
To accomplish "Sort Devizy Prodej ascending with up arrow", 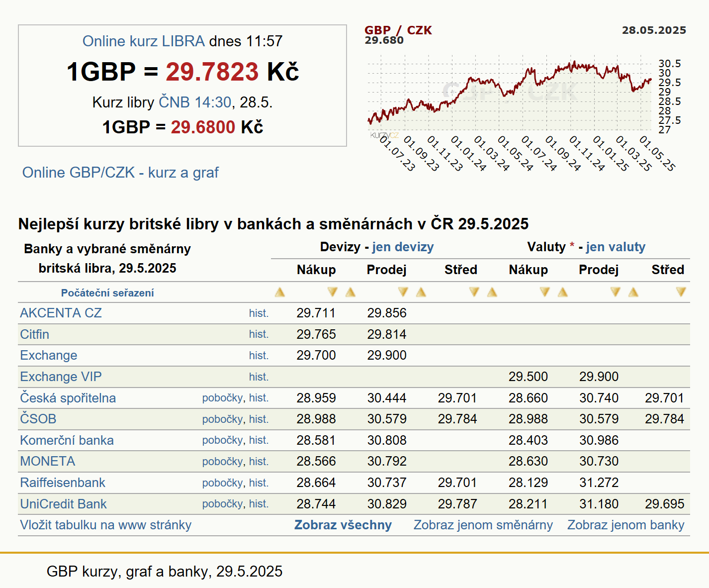I will (x=351, y=292).
